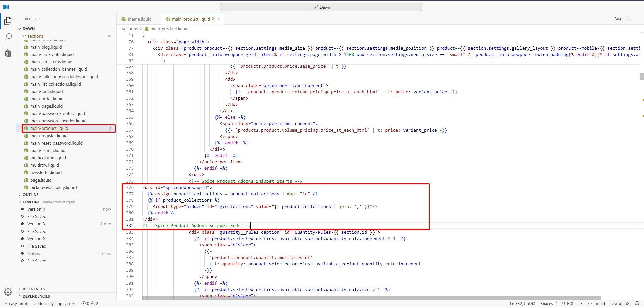The height and width of the screenshot is (307, 644).
Task: Toggle the sidebar menu icon top-left
Action: pyautogui.click(x=6, y=7)
